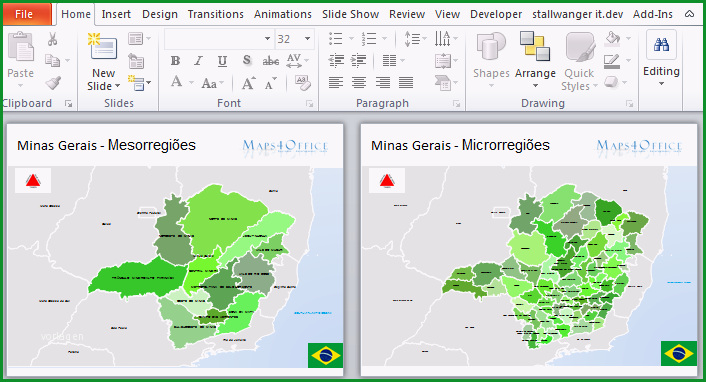Screen dimensions: 706x382
Task: Align text left
Action: [336, 82]
